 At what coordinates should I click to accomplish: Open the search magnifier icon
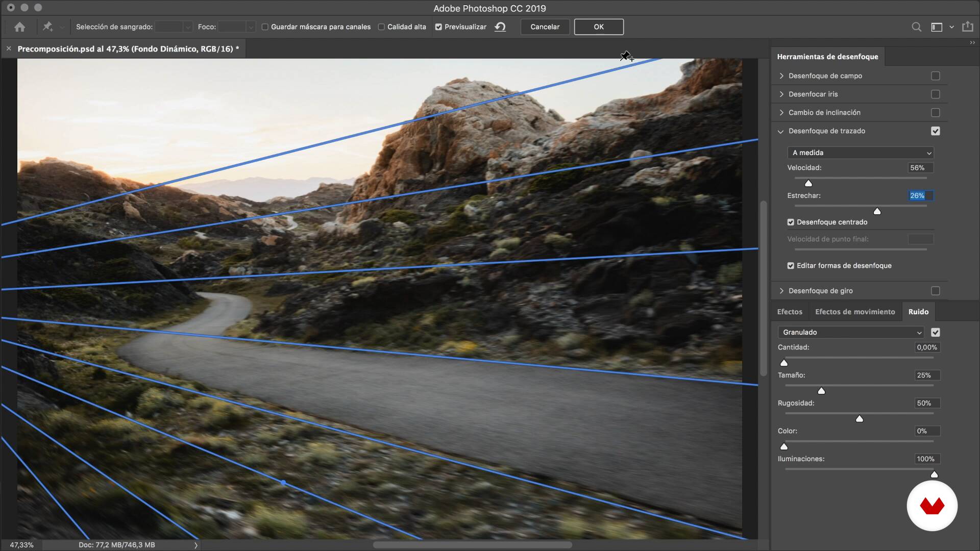coord(916,27)
